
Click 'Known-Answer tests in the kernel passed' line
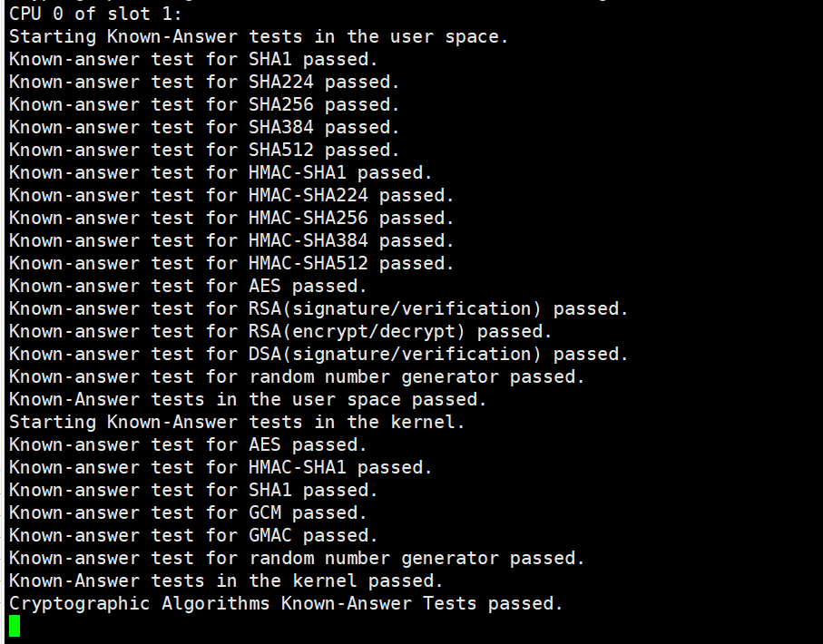[226, 581]
